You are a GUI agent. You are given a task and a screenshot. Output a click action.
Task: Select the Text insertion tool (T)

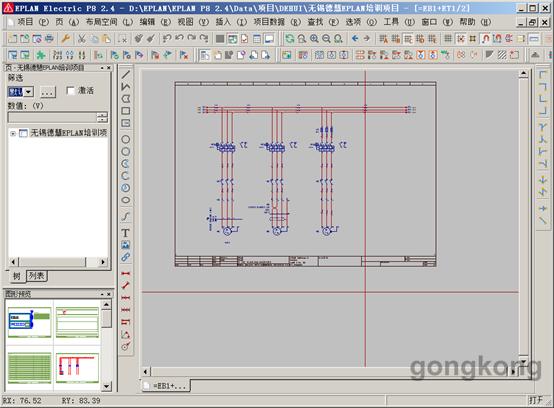126,233
